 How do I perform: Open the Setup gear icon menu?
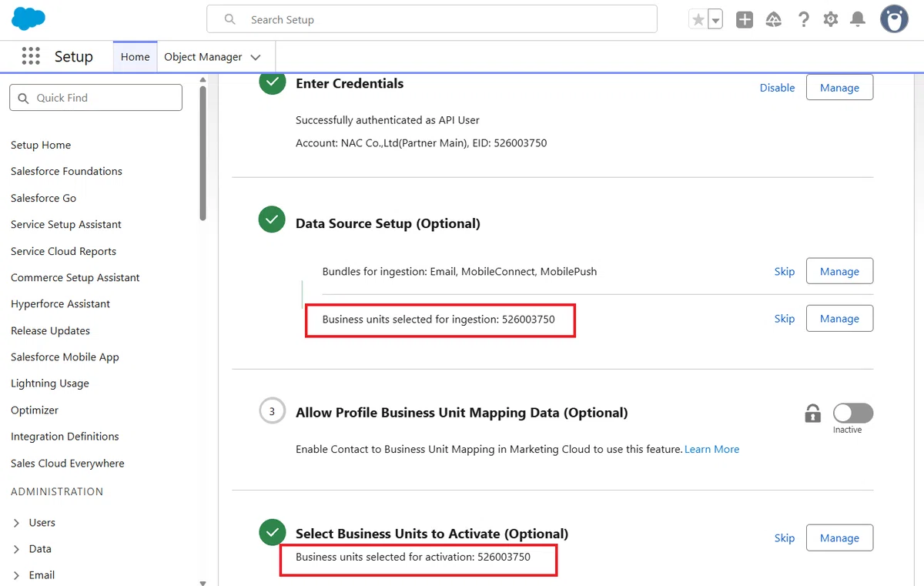coord(830,20)
